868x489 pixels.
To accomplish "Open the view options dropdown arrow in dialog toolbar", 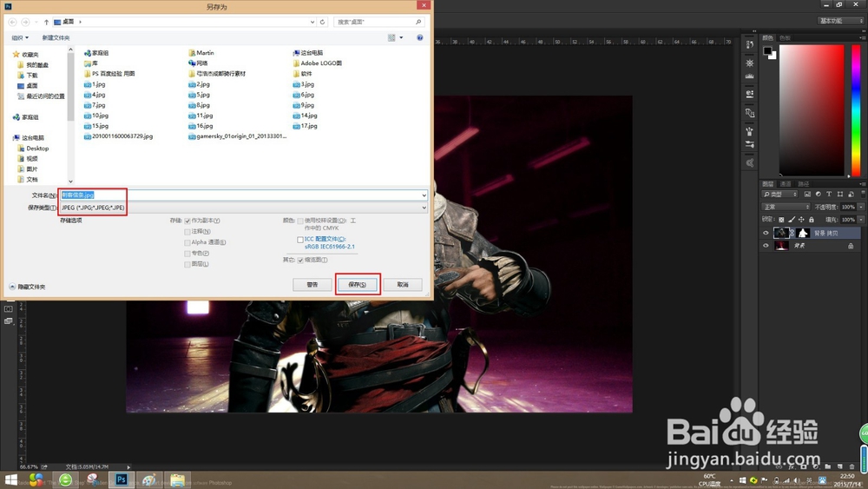I will click(401, 37).
